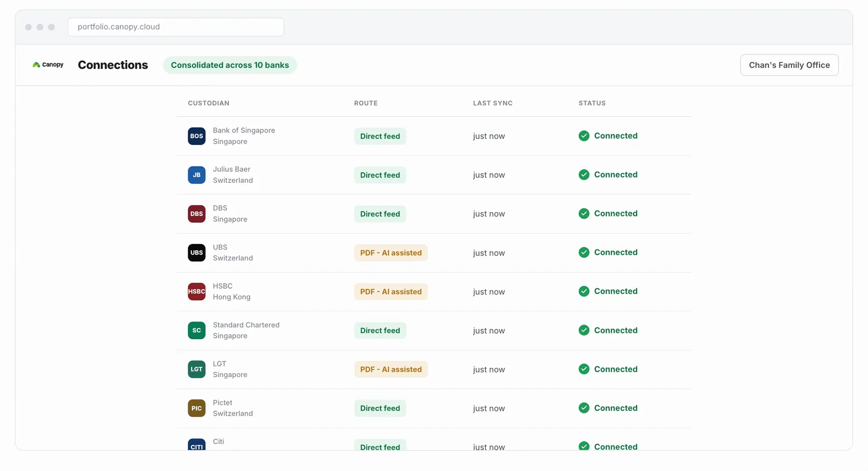The image size is (868, 471).
Task: Click the BOS bank icon
Action: tap(196, 136)
